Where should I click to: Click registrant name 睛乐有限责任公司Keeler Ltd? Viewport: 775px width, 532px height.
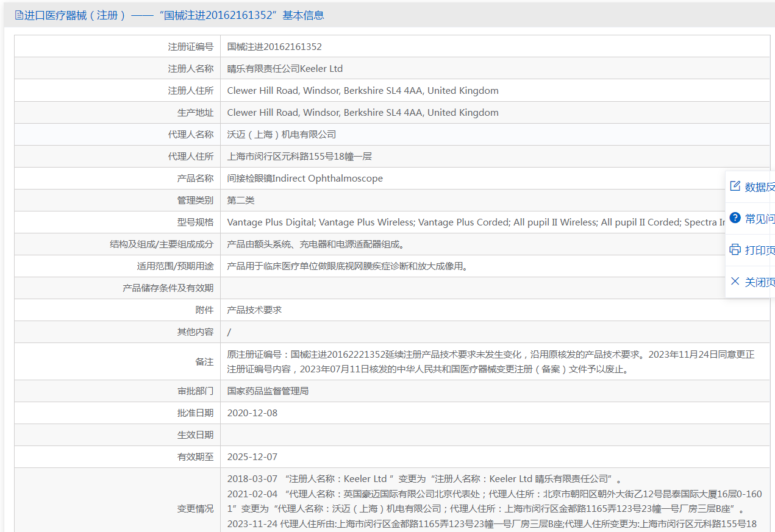(285, 68)
